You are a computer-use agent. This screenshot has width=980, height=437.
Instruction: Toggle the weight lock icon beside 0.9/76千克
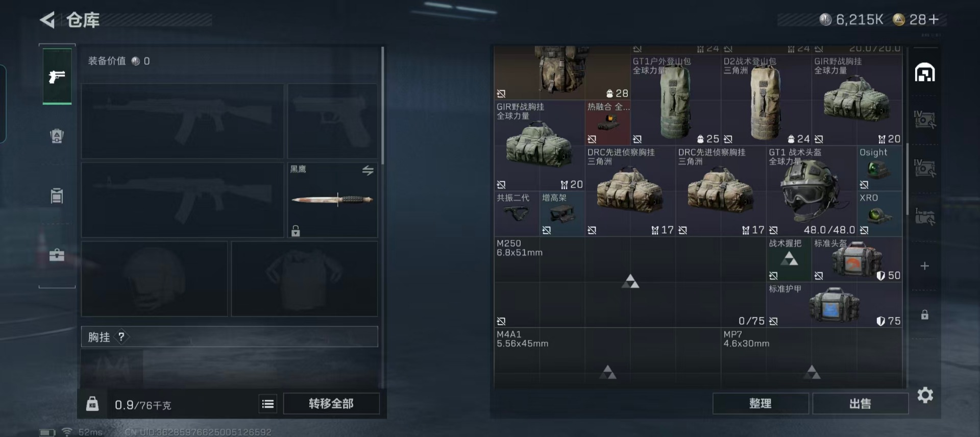[92, 404]
